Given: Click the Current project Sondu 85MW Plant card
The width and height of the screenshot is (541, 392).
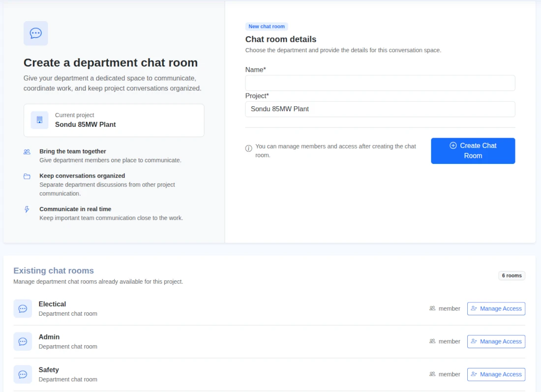Looking at the screenshot, I should [114, 120].
